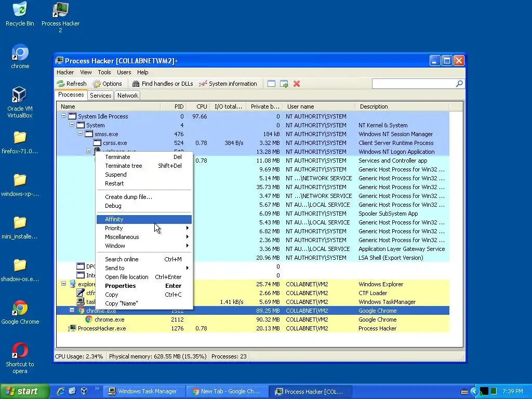
Task: Collapse the selected chrome.exe parent node
Action: tap(72, 310)
